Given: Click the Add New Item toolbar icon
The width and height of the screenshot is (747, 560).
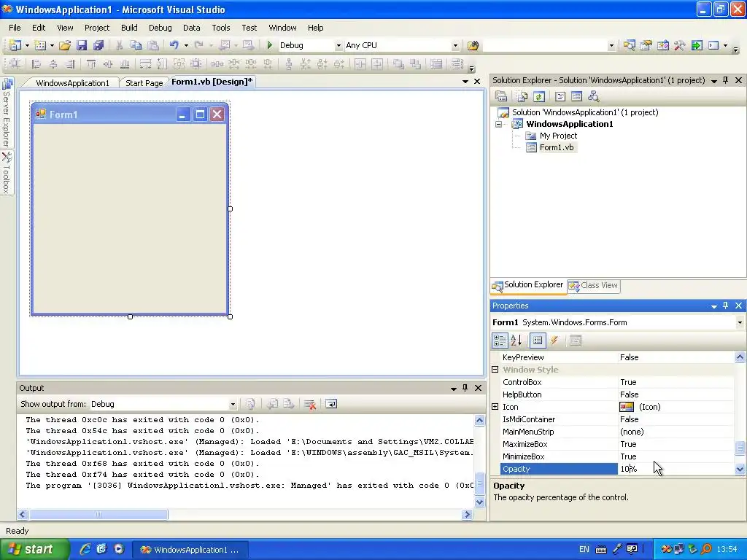Looking at the screenshot, I should [x=40, y=45].
